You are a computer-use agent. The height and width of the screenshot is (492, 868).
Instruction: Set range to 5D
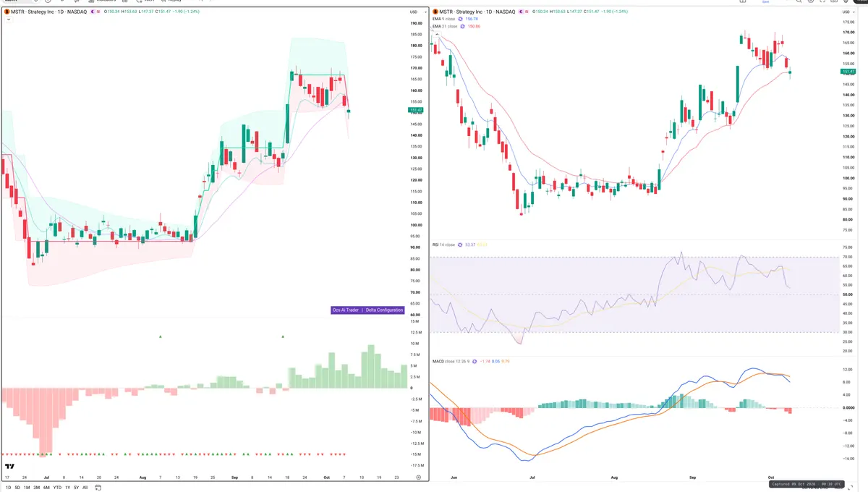tap(17, 488)
